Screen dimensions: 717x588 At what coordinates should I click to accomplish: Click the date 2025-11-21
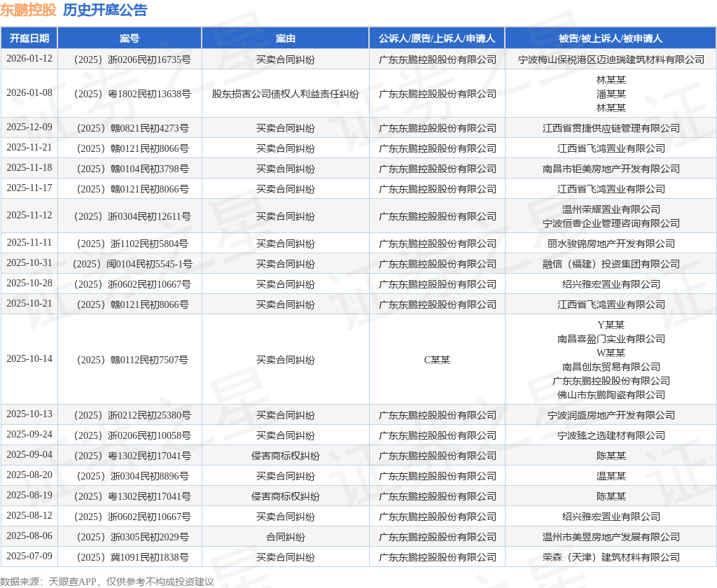(29, 147)
